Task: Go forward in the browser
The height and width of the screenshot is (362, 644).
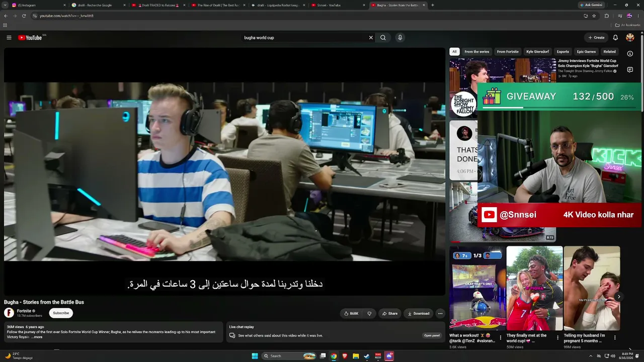Action: coord(15,16)
